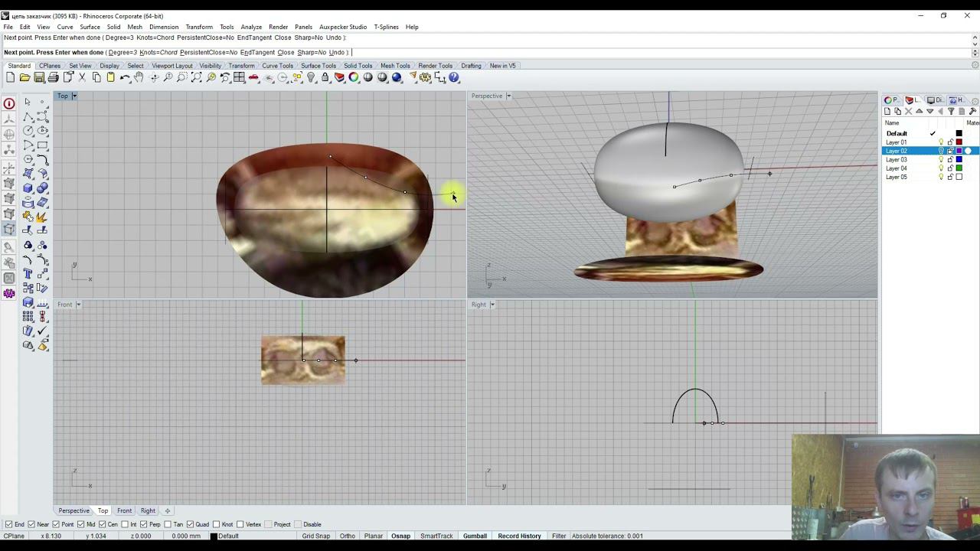Toggle Ortho mode in status bar
This screenshot has height=551, width=980.
pos(347,536)
